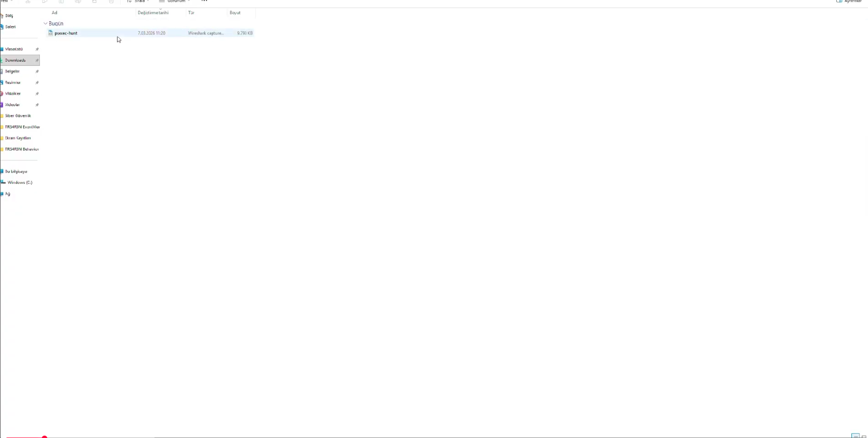Image resolution: width=868 pixels, height=438 pixels.
Task: Click the pin icon beside Masaüstü
Action: click(37, 49)
